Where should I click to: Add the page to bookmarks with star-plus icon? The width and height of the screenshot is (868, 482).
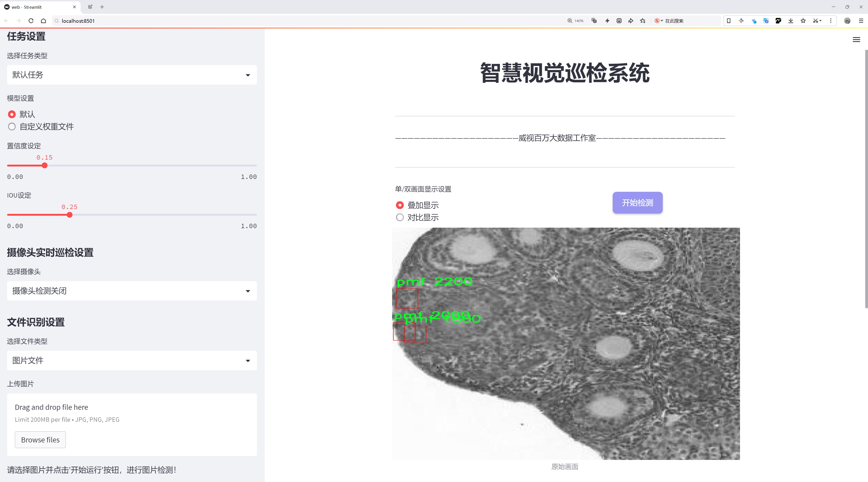[643, 21]
